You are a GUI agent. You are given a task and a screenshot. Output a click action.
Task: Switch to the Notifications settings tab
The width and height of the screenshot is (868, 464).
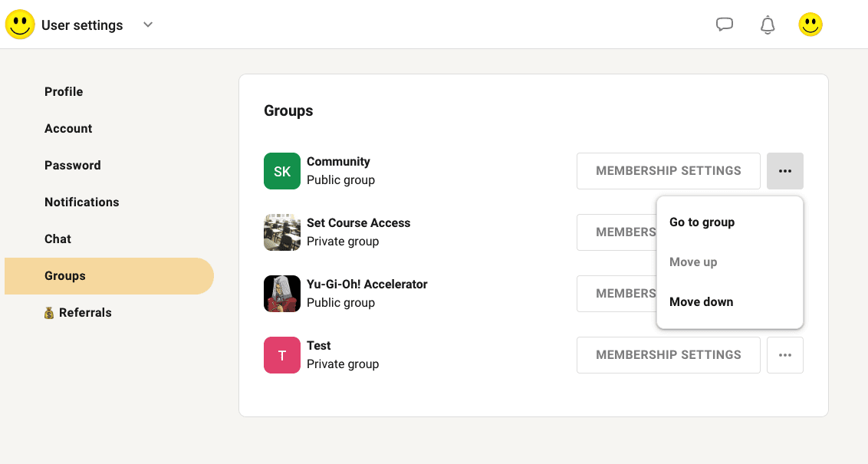pos(82,202)
